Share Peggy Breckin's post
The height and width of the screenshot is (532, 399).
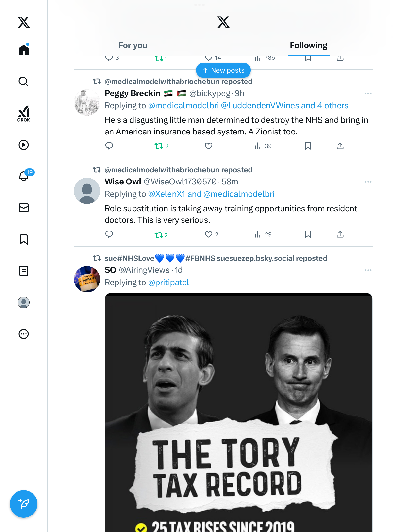[340, 146]
